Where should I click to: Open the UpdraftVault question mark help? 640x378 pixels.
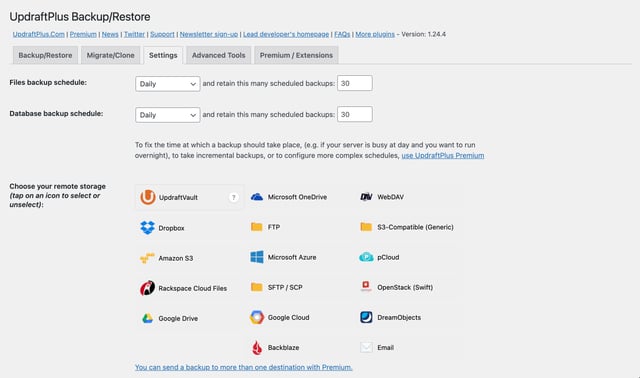(x=233, y=198)
